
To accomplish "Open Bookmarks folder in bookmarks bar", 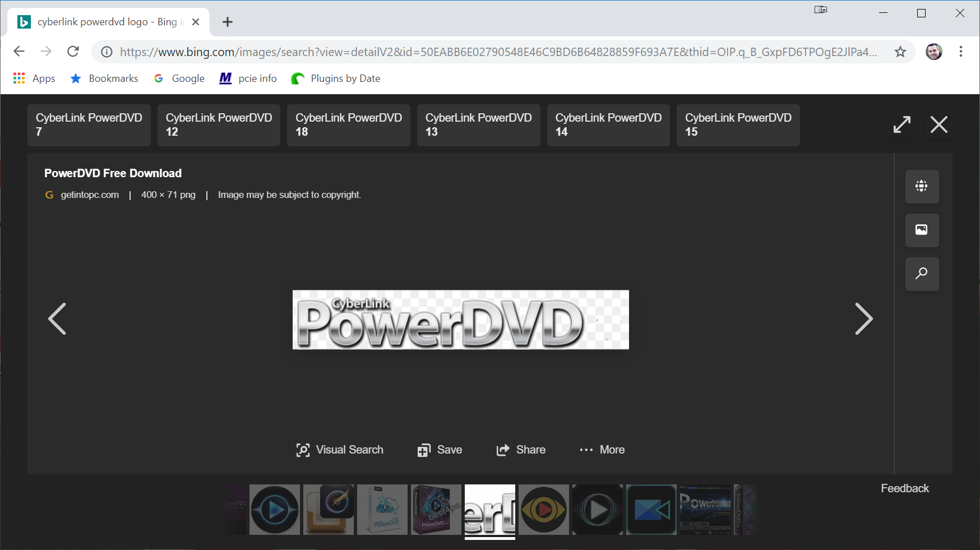I will pos(104,78).
